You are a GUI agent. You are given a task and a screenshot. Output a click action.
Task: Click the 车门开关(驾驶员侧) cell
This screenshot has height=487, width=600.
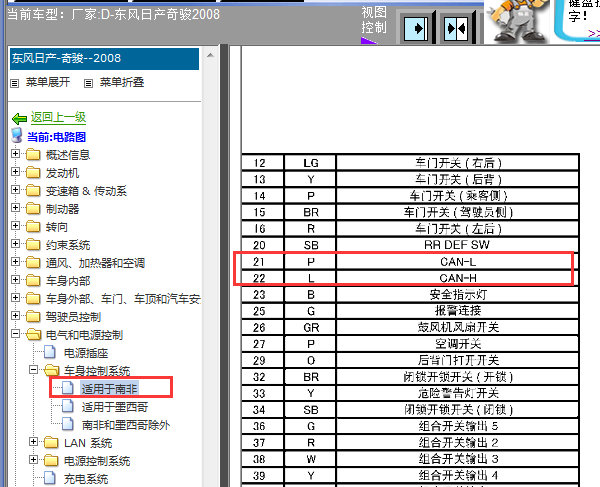(457, 212)
